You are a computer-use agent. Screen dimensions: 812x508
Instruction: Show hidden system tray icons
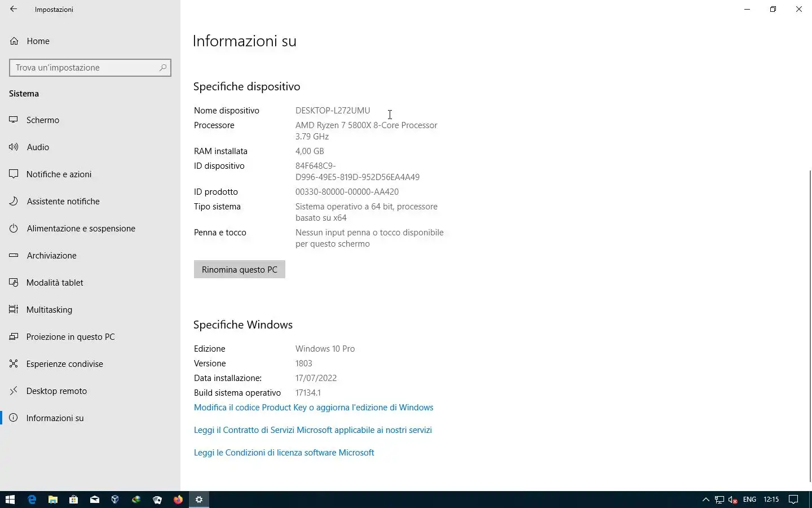[705, 500]
